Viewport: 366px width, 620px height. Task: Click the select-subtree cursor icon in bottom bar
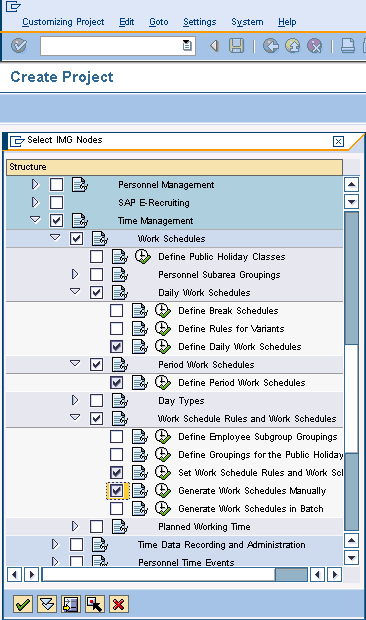coord(95,604)
